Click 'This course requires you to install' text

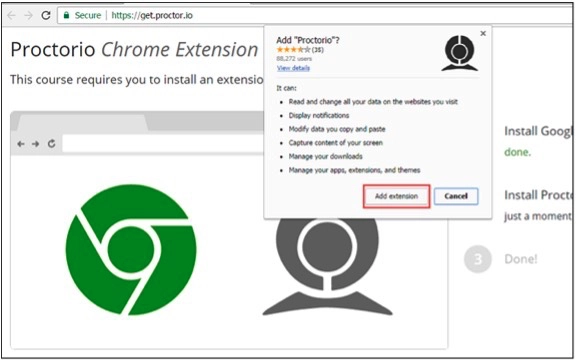(x=137, y=80)
